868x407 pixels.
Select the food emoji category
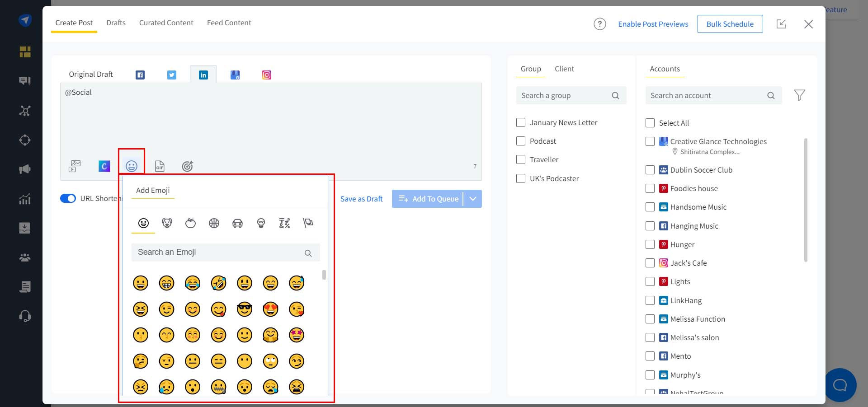pyautogui.click(x=190, y=223)
